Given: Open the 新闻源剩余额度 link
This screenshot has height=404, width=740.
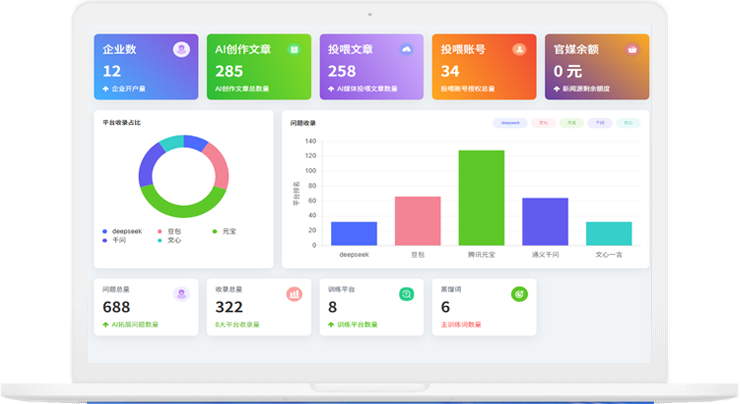Looking at the screenshot, I should [x=590, y=89].
